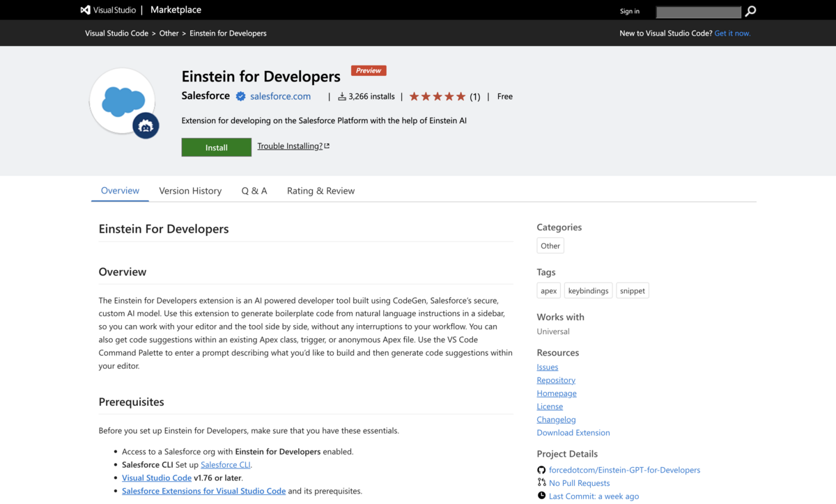
Task: Click the GitHub icon beside forcedotcom repository link
Action: click(x=541, y=470)
